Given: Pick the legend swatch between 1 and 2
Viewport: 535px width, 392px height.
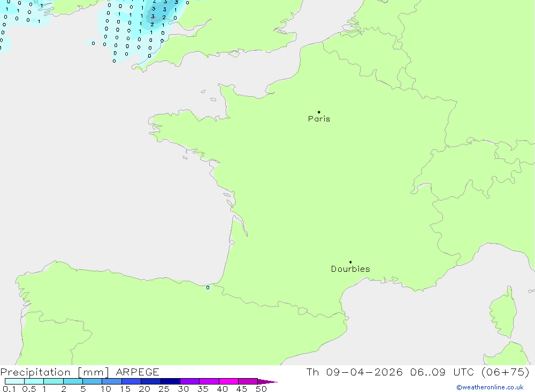Looking at the screenshot, I should tap(53, 381).
